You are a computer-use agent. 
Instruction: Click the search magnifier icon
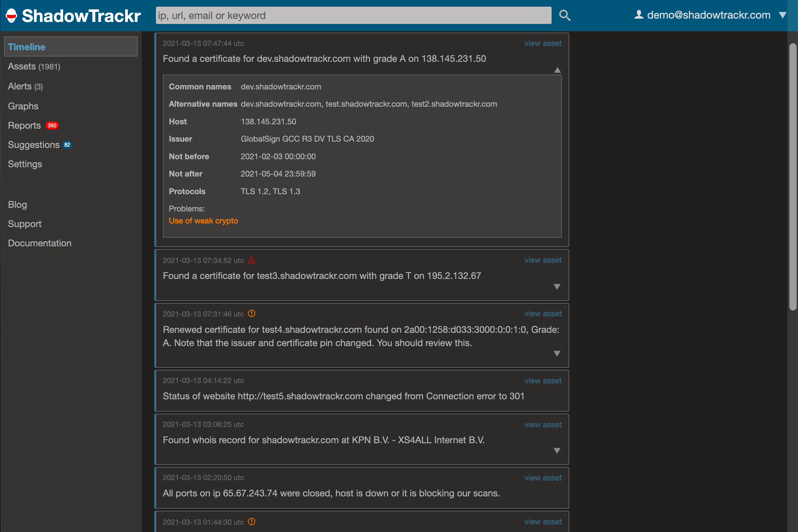[x=565, y=15]
